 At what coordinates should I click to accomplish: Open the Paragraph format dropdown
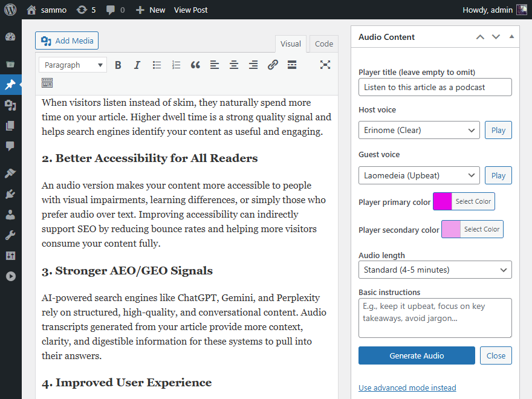pyautogui.click(x=73, y=65)
